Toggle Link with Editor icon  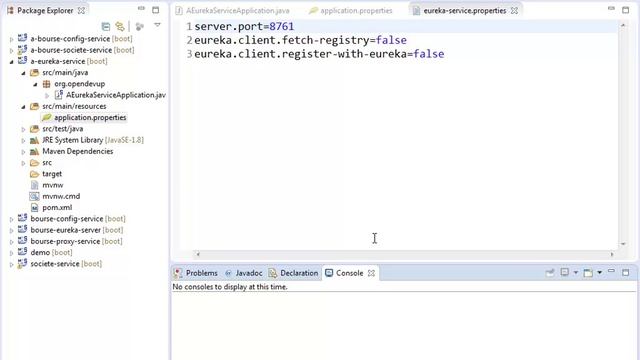point(120,27)
